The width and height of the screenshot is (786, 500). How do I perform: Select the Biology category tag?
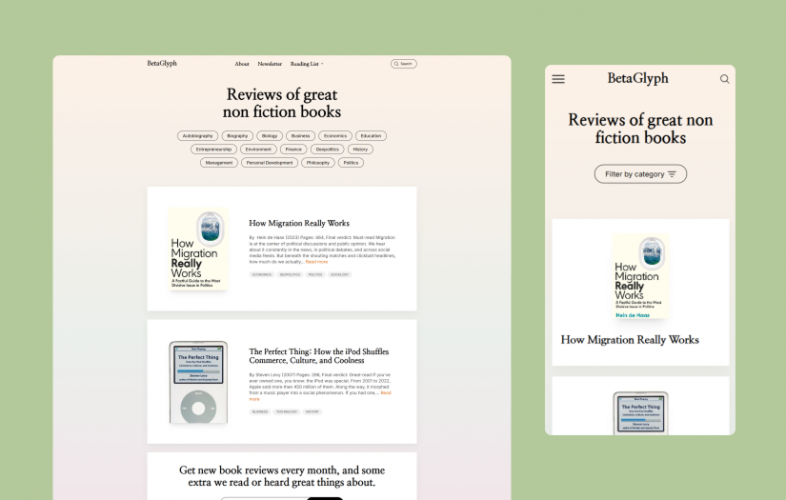pos(269,136)
